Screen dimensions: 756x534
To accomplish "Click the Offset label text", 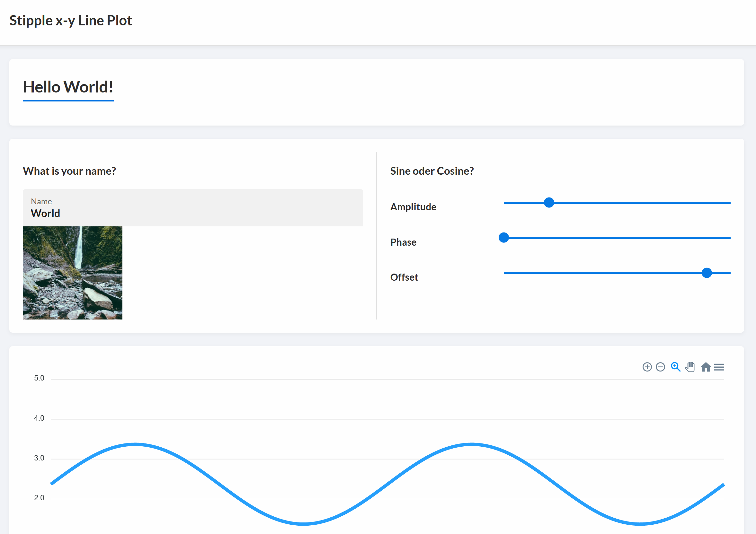I will coord(404,277).
